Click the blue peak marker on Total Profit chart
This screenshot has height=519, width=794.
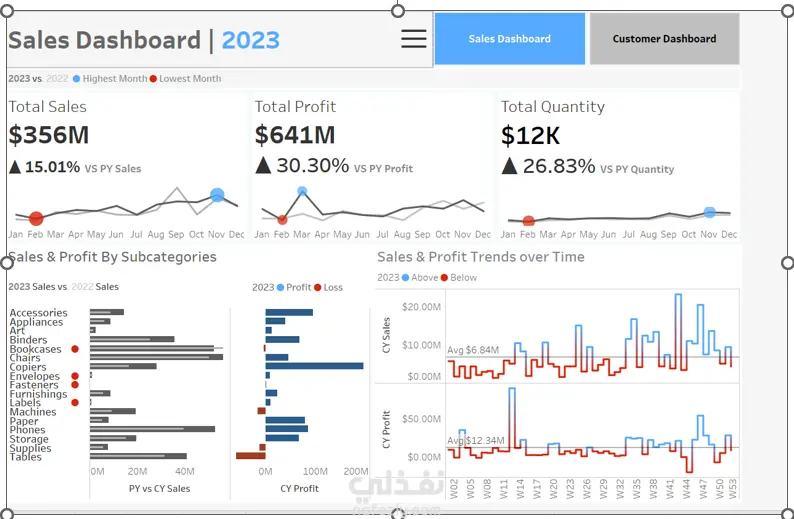point(302,191)
